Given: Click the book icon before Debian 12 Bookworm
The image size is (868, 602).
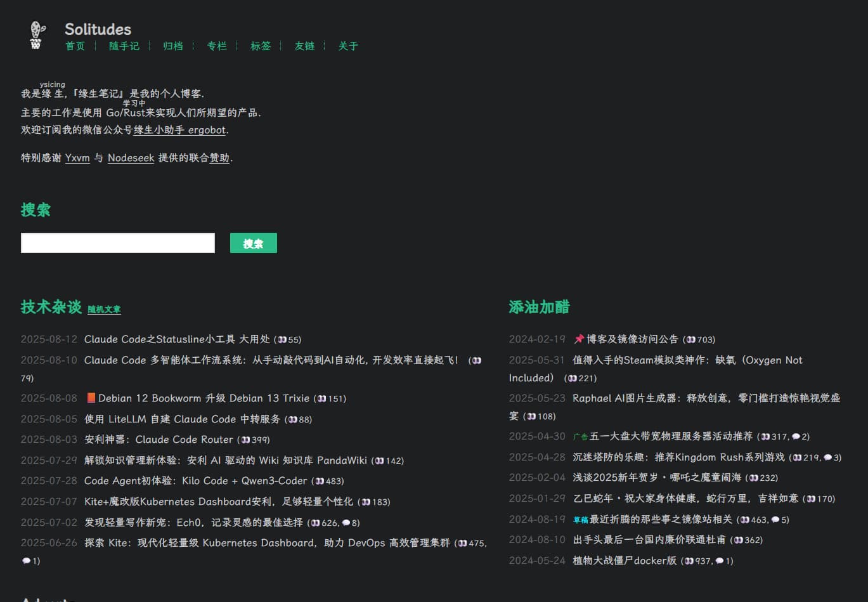Looking at the screenshot, I should pos(91,398).
